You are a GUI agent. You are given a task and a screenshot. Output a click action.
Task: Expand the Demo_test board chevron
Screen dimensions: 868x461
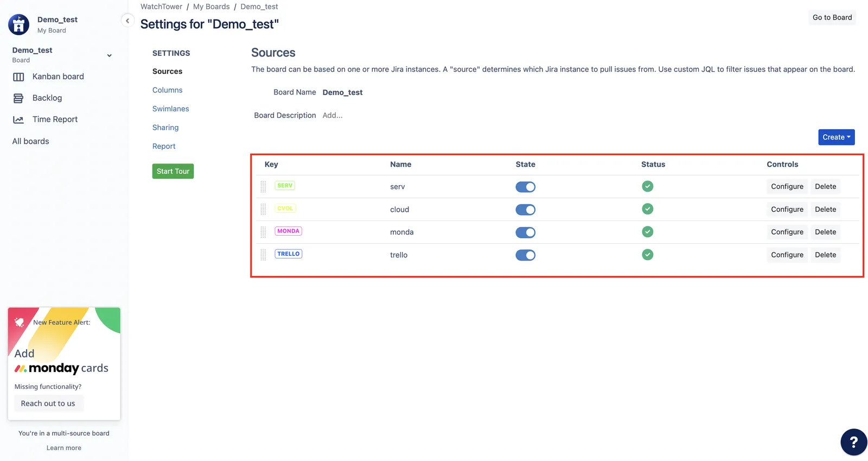109,55
